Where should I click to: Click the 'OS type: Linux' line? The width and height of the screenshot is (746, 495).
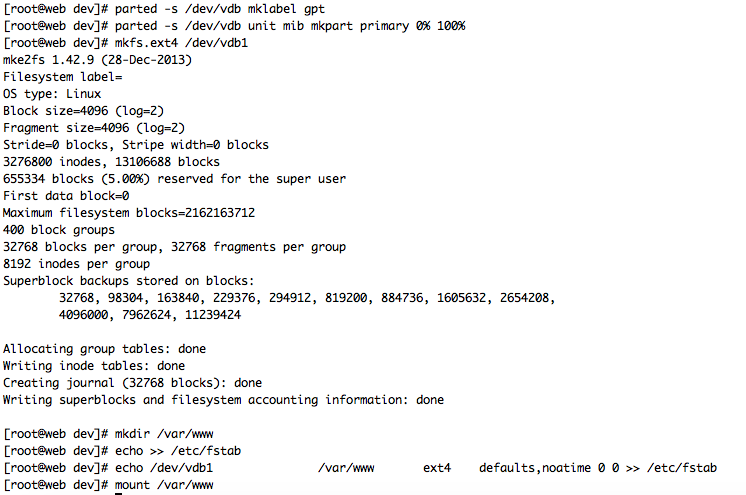[x=52, y=94]
